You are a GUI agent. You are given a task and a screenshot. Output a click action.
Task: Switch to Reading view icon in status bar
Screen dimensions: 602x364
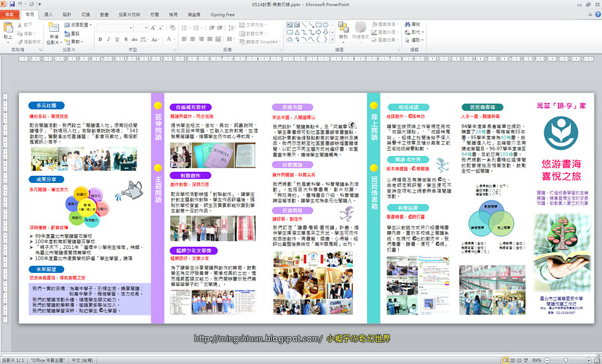tap(520, 361)
